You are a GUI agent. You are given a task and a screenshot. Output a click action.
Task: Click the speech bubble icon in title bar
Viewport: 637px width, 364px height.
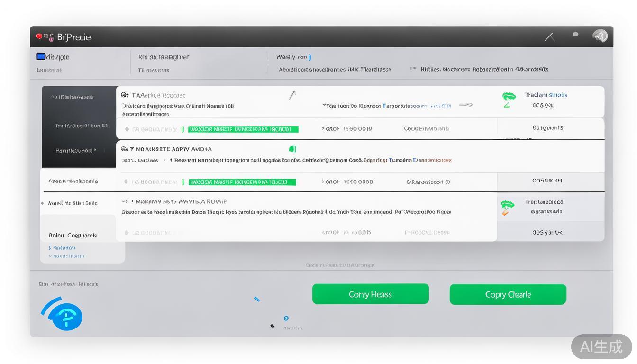[575, 35]
